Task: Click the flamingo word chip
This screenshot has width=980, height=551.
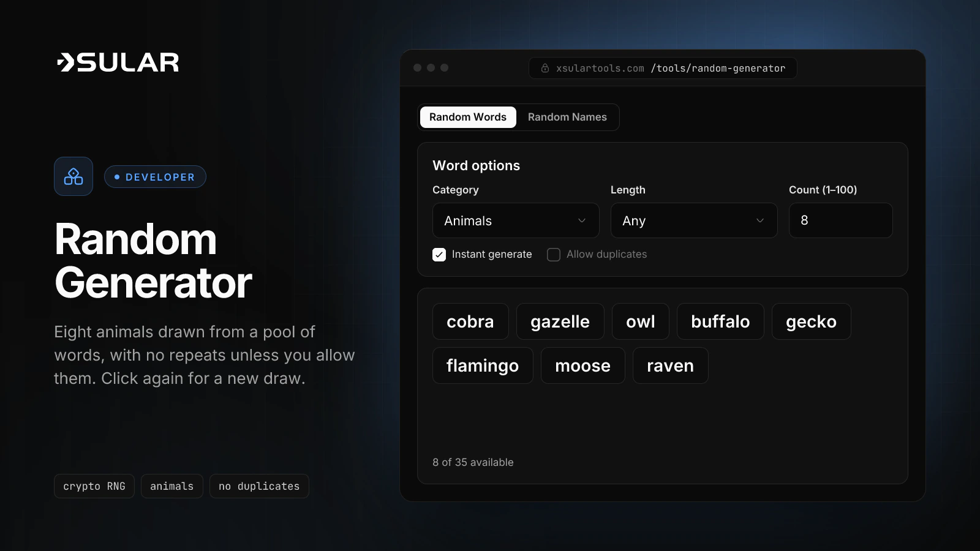Action: (x=483, y=365)
